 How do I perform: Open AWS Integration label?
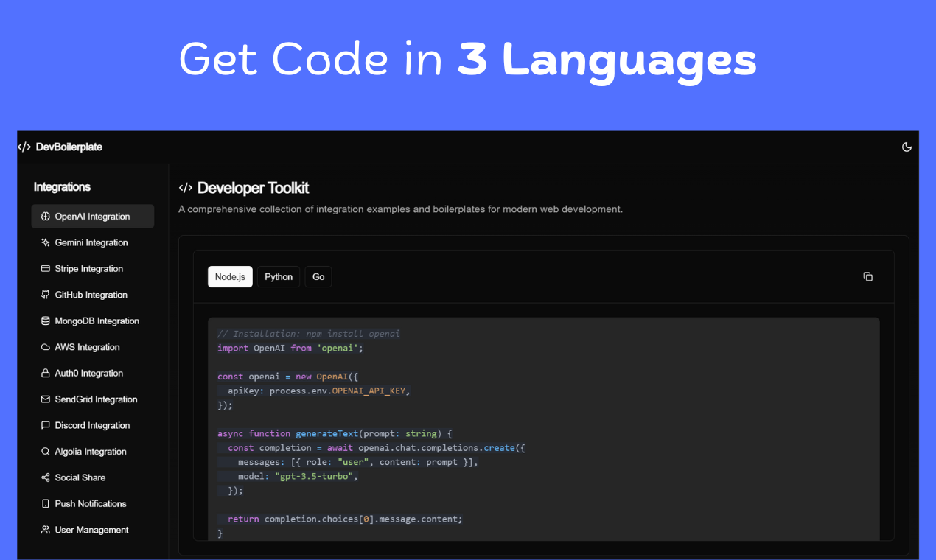pos(88,347)
